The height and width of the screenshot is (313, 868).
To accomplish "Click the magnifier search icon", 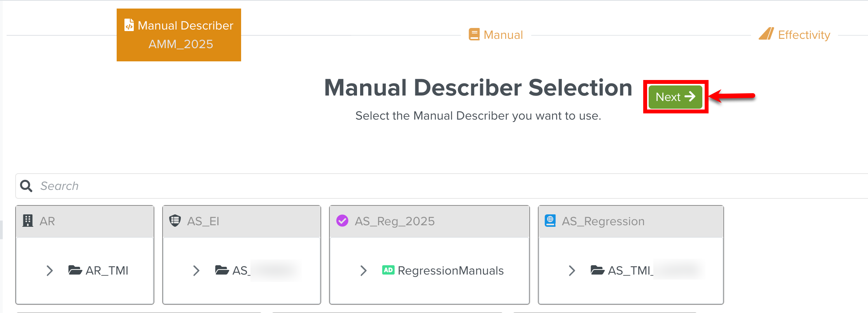I will pos(26,186).
